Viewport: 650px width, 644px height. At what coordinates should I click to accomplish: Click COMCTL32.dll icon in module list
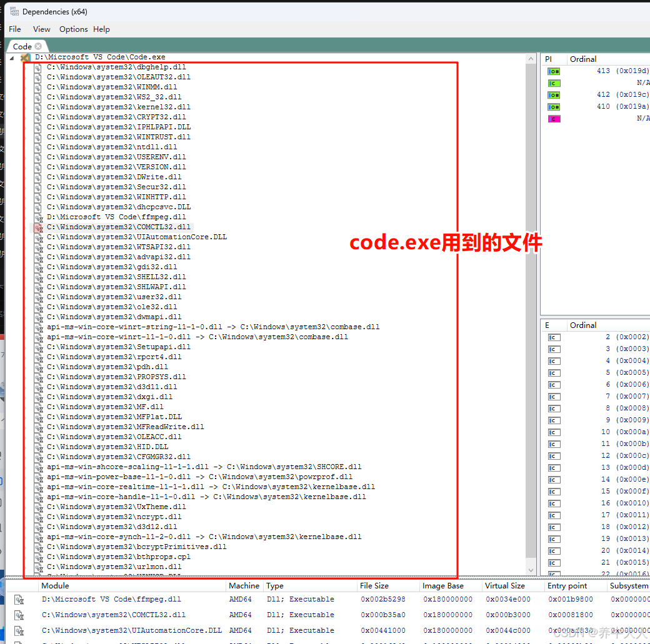pos(19,615)
